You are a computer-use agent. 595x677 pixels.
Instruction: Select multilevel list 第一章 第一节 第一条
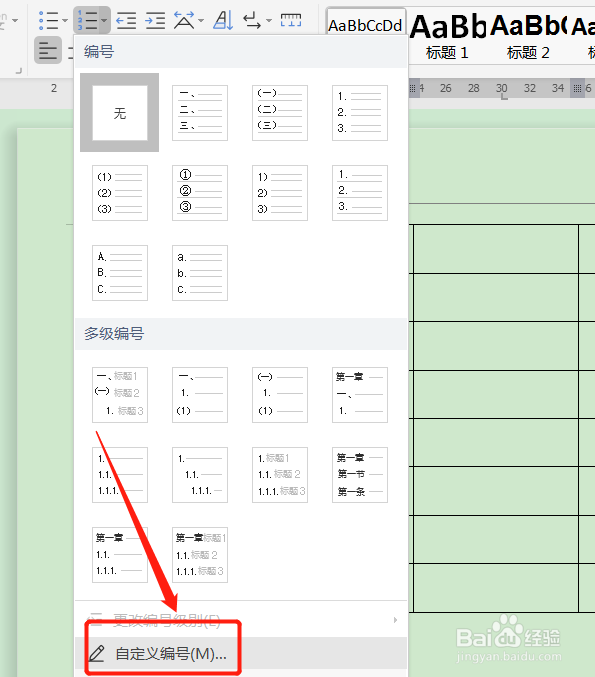[360, 475]
